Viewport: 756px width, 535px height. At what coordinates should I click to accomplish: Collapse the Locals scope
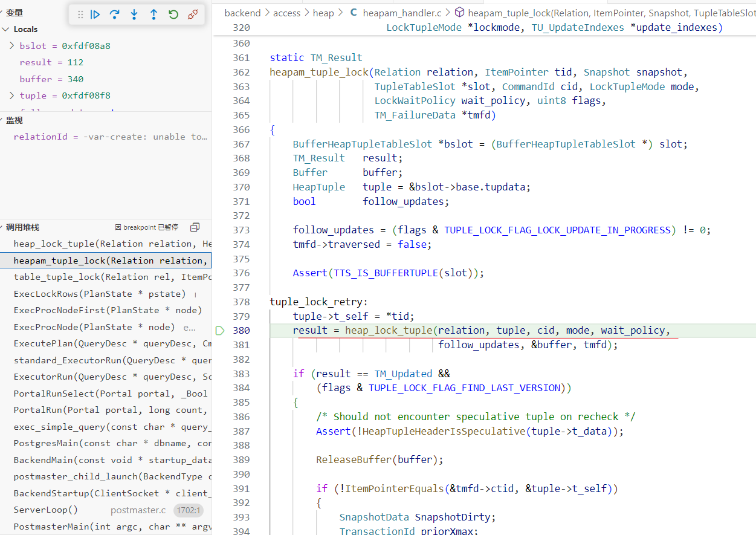coord(5,29)
